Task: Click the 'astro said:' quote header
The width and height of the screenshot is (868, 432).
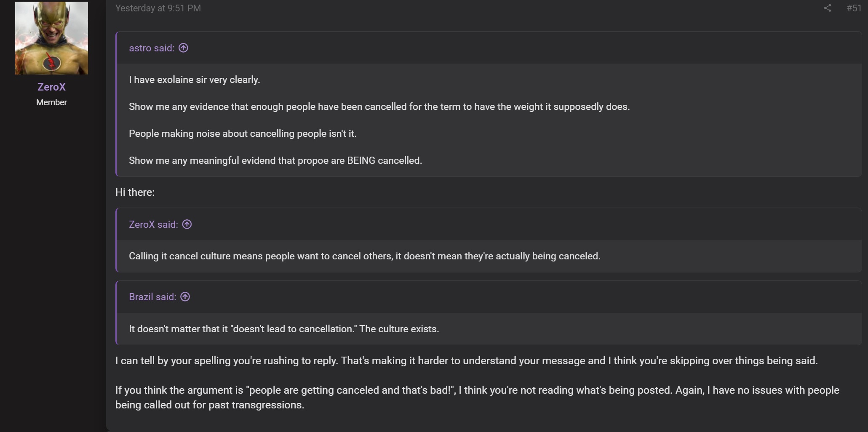Action: 152,48
